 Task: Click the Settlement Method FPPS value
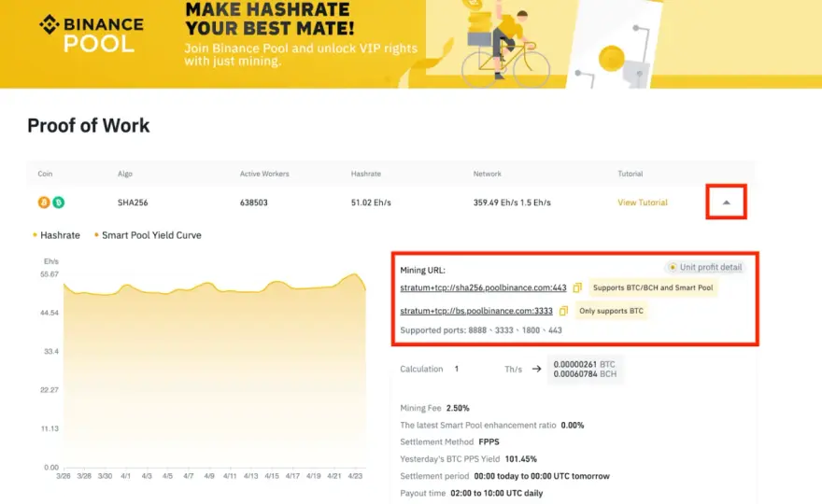[x=489, y=441]
